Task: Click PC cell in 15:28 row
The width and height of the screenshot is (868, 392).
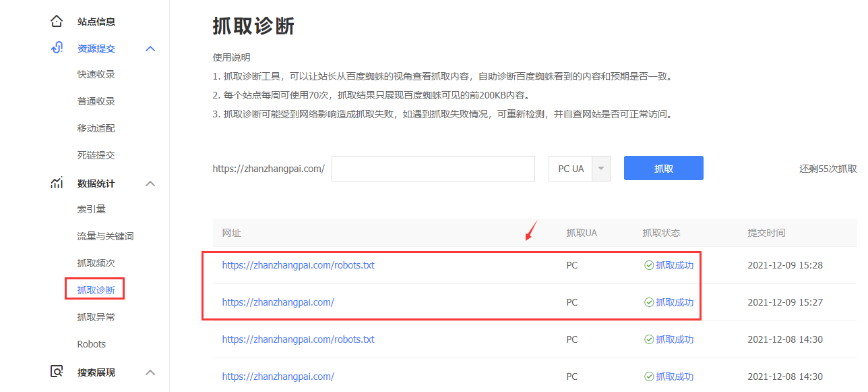Action: [572, 265]
